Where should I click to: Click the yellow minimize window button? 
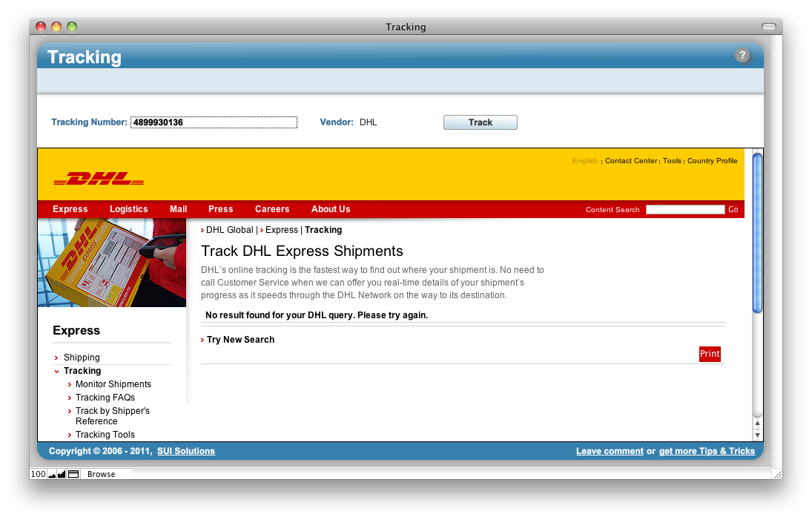[x=56, y=27]
